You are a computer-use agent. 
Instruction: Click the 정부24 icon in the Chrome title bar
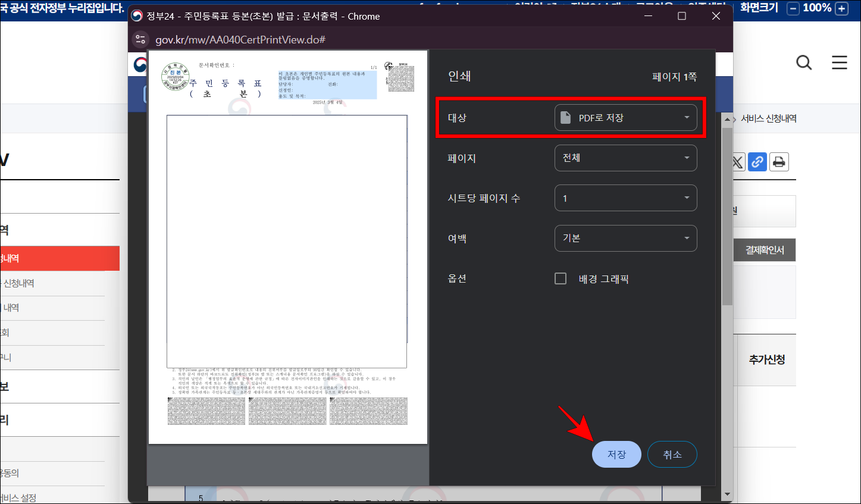click(x=137, y=16)
